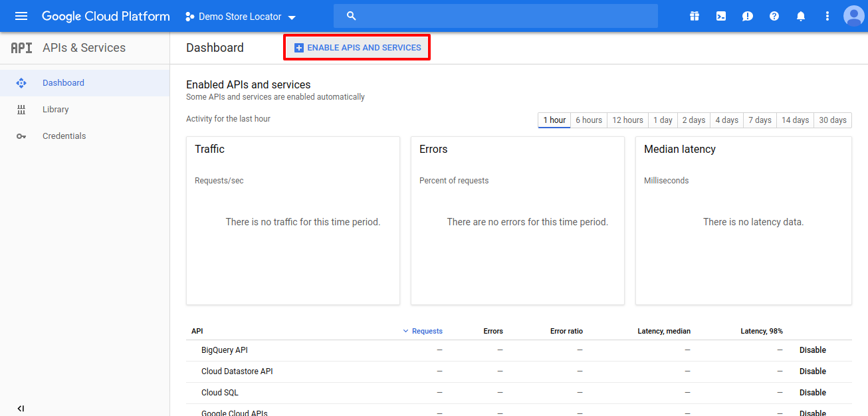The width and height of the screenshot is (868, 416).
Task: Click the gift free trial icon
Action: point(695,16)
